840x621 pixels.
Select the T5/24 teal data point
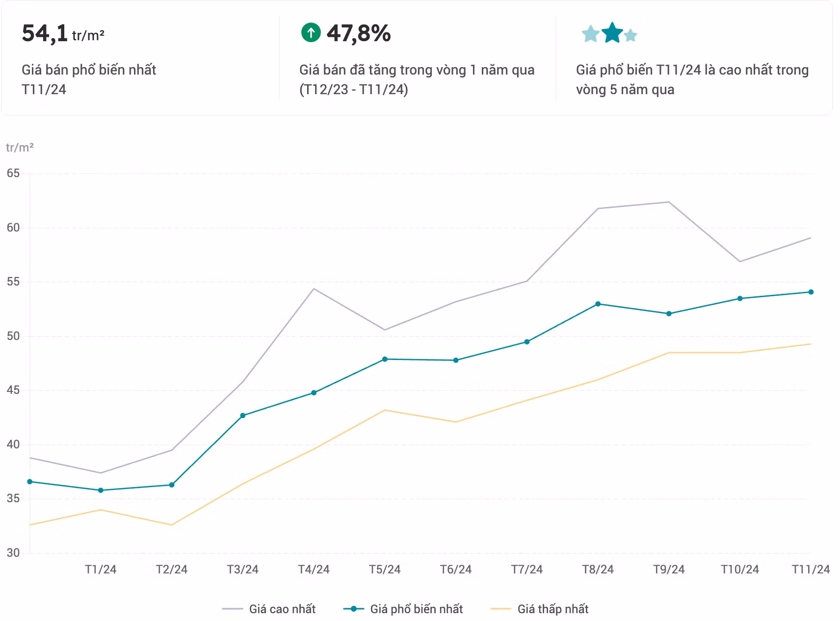pyautogui.click(x=385, y=360)
